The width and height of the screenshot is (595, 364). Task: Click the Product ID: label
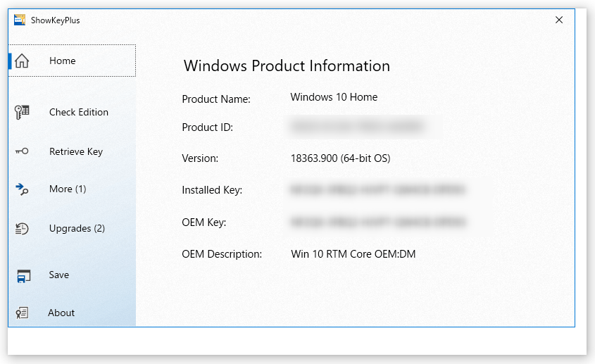coord(208,127)
